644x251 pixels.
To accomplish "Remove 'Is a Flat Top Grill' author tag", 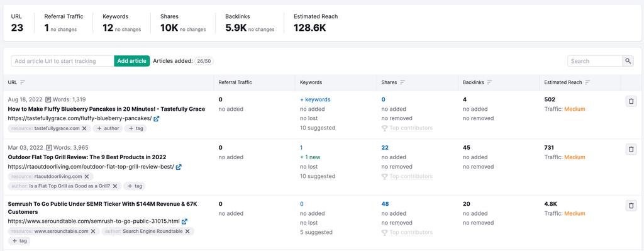I will 114,186.
